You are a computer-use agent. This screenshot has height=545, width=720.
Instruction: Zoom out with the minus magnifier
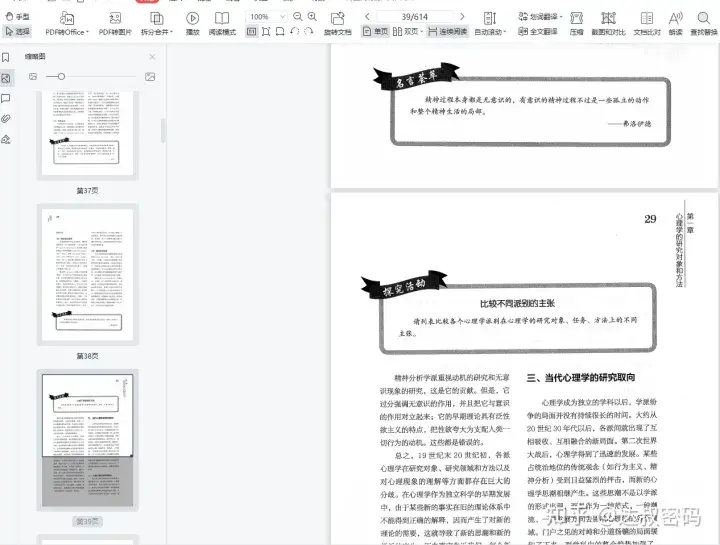pos(298,17)
